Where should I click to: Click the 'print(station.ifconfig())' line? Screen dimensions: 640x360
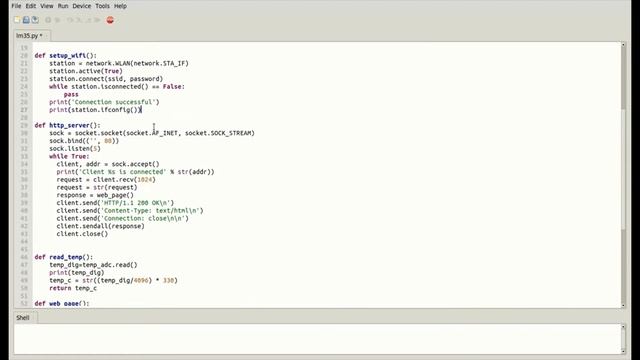[95, 110]
